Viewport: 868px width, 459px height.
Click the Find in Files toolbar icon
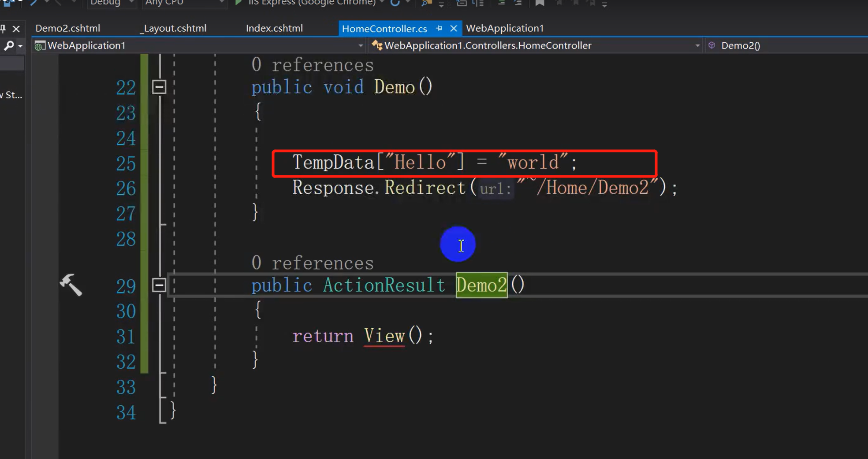pos(426,3)
